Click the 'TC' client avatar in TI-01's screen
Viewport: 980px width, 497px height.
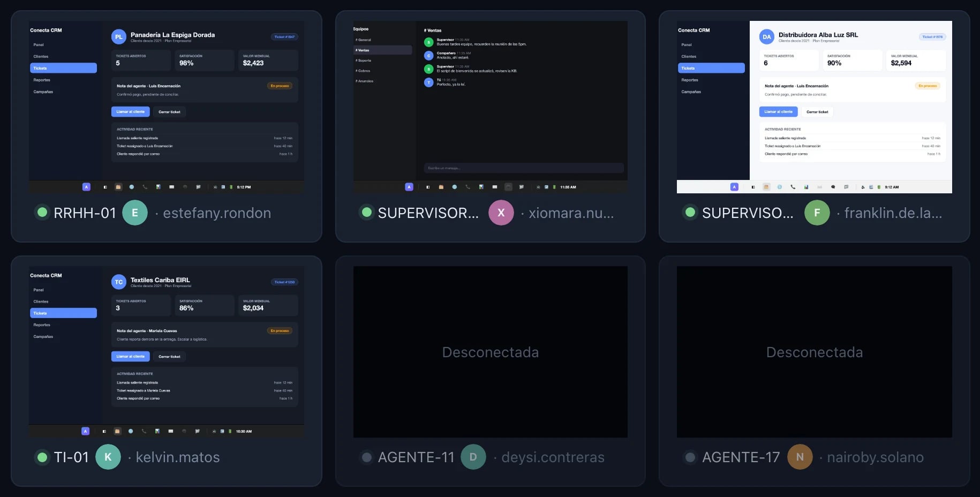[x=119, y=282]
